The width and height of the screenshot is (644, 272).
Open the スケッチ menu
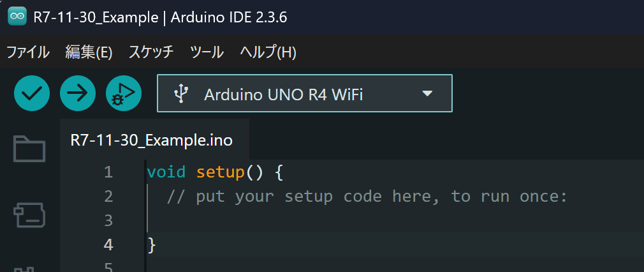point(151,52)
